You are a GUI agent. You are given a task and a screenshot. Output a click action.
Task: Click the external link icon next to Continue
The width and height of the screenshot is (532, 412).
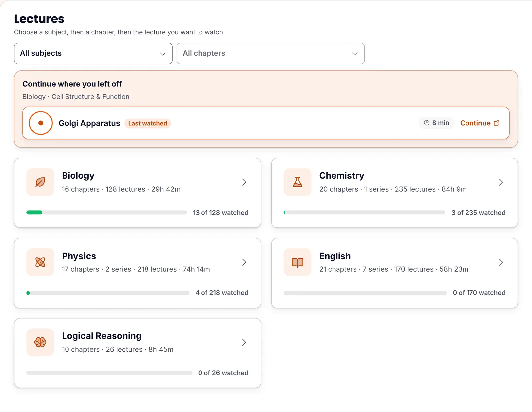497,123
